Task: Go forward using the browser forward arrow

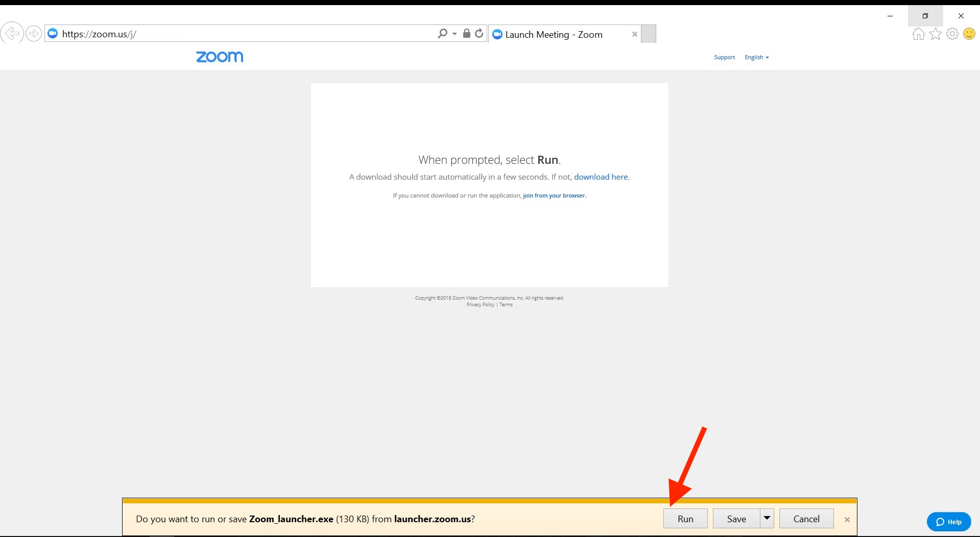Action: 34,34
